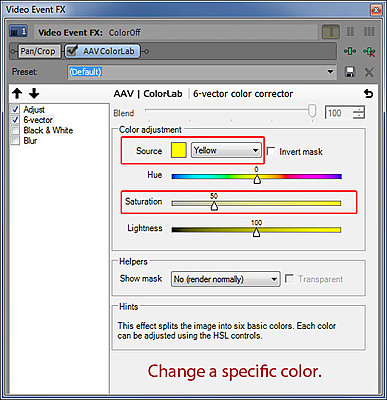Click the Hue slider handle
Viewport: 387px width, 400px height.
tap(257, 180)
